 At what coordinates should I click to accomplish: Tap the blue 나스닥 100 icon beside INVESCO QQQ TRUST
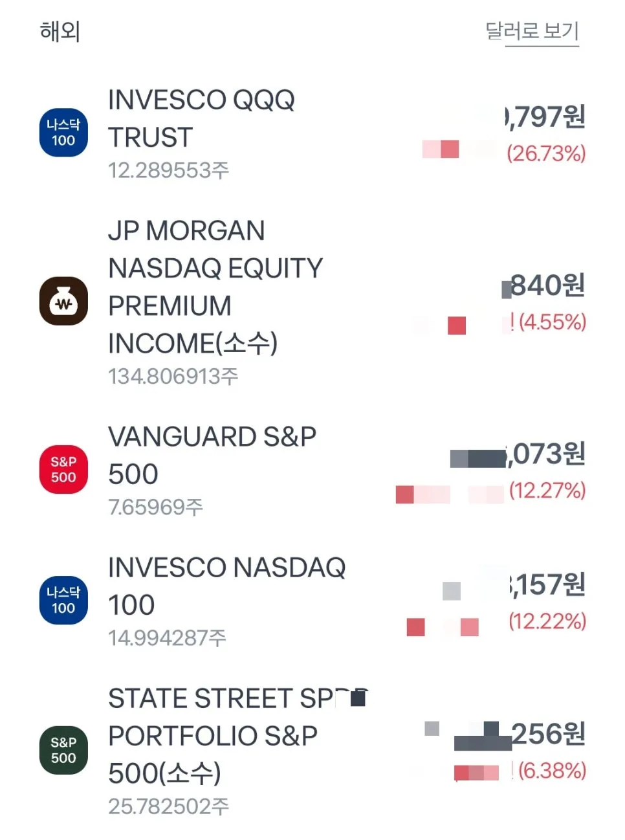click(63, 133)
